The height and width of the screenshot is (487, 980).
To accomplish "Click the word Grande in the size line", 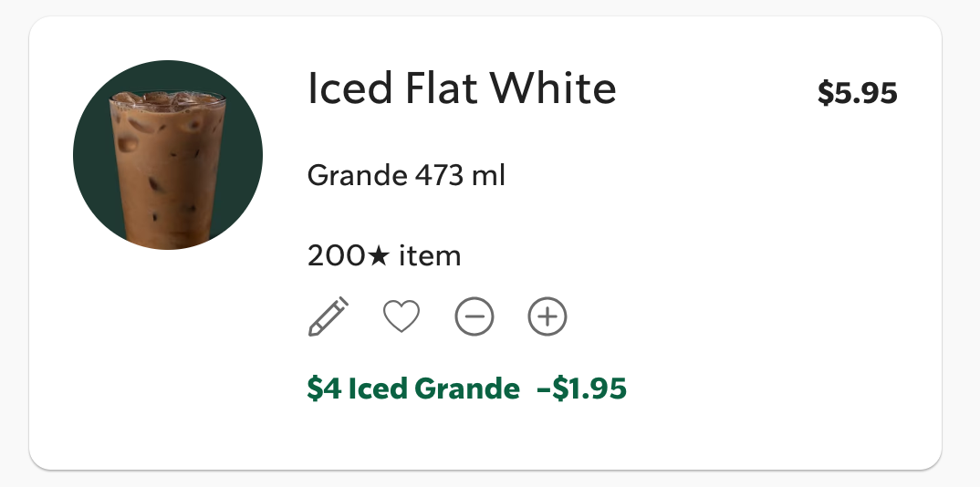I will click(352, 174).
